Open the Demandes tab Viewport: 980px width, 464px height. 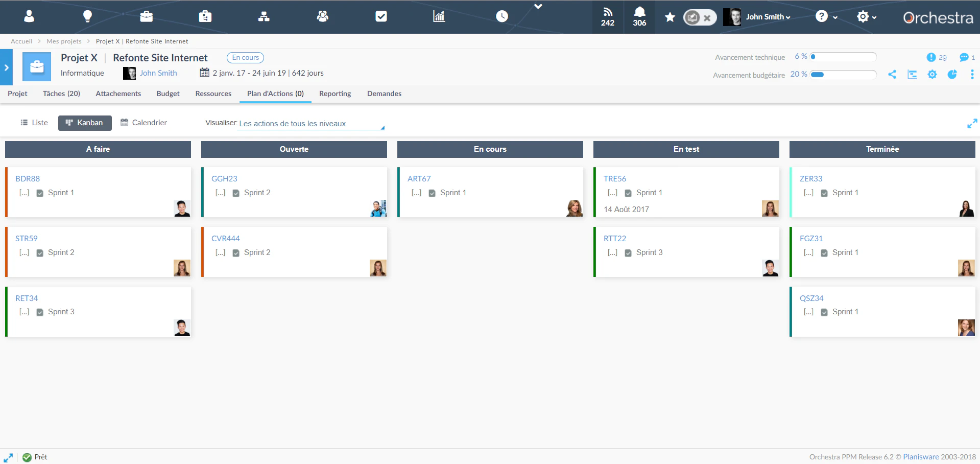[384, 94]
